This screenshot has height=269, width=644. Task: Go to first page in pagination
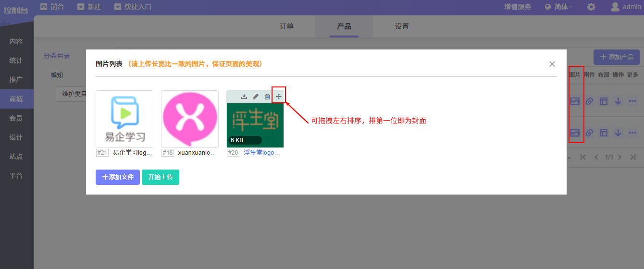[x=583, y=157]
